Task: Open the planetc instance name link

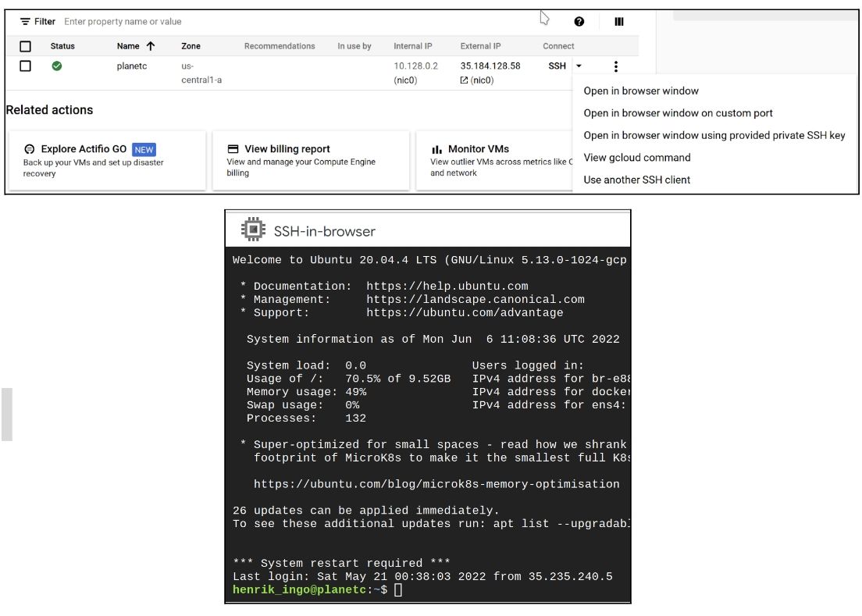Action: 131,66
